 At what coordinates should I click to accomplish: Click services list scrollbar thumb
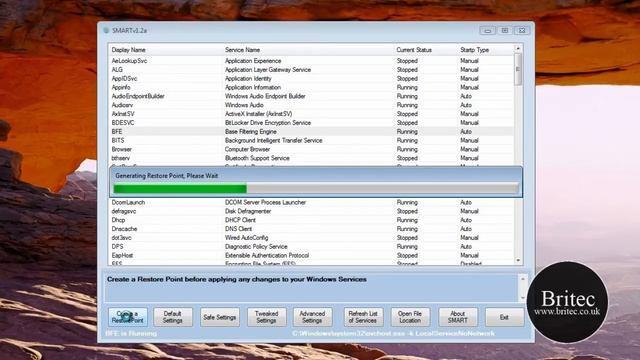point(518,69)
